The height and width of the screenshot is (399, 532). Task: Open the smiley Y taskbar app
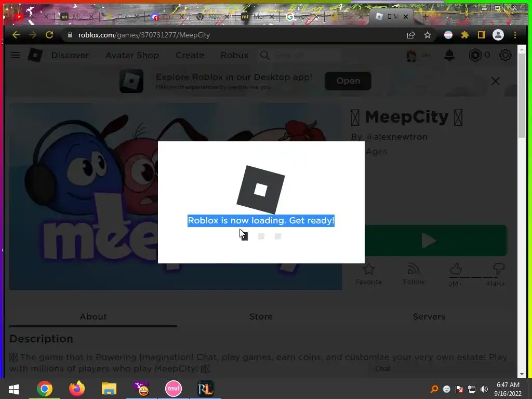[x=141, y=389]
